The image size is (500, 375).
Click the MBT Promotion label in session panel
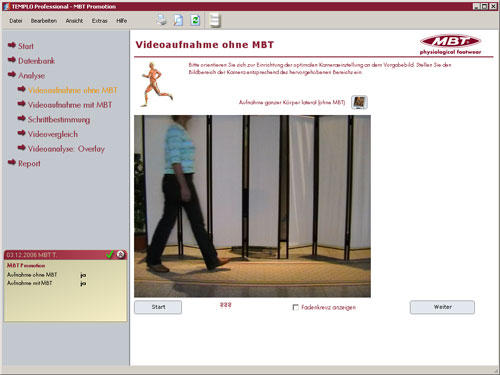(26, 266)
